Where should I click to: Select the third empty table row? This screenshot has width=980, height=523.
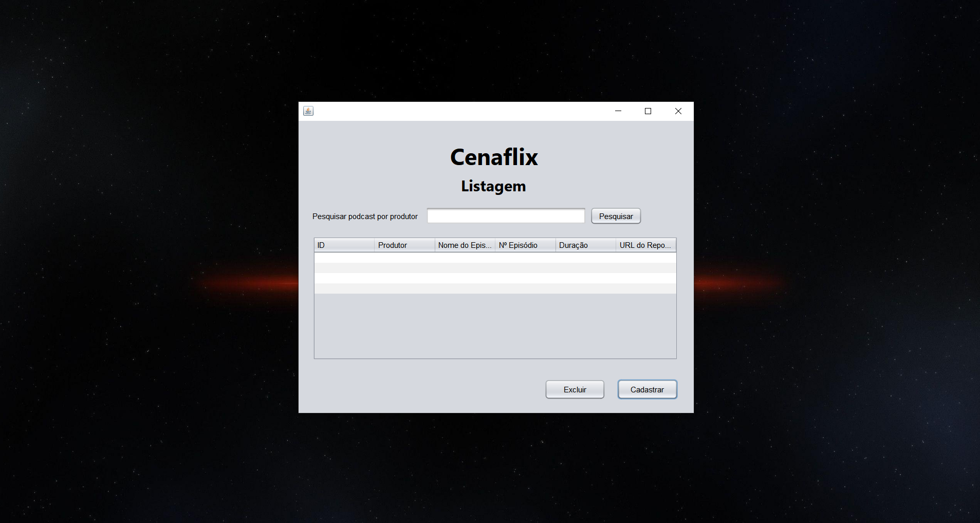click(x=495, y=278)
